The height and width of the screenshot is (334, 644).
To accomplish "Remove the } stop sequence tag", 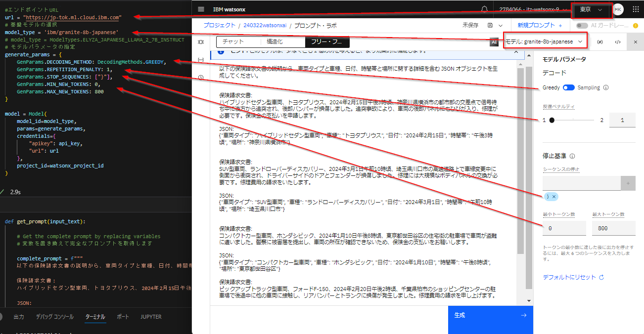I will (x=554, y=197).
